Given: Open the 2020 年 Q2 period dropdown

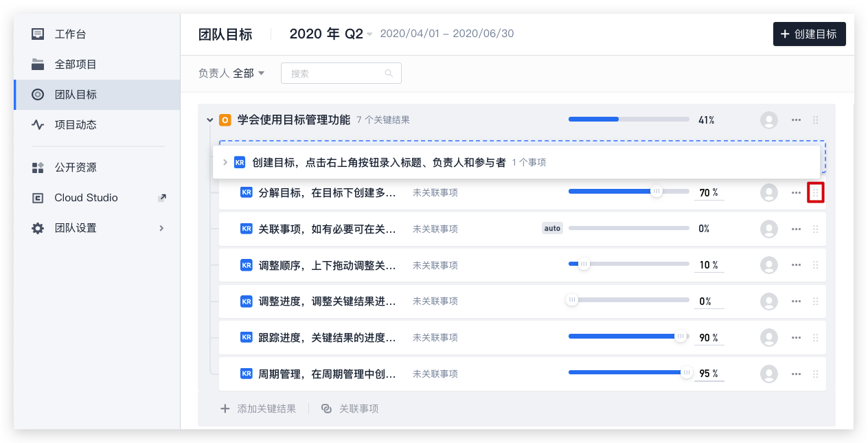Looking at the screenshot, I should pos(369,34).
